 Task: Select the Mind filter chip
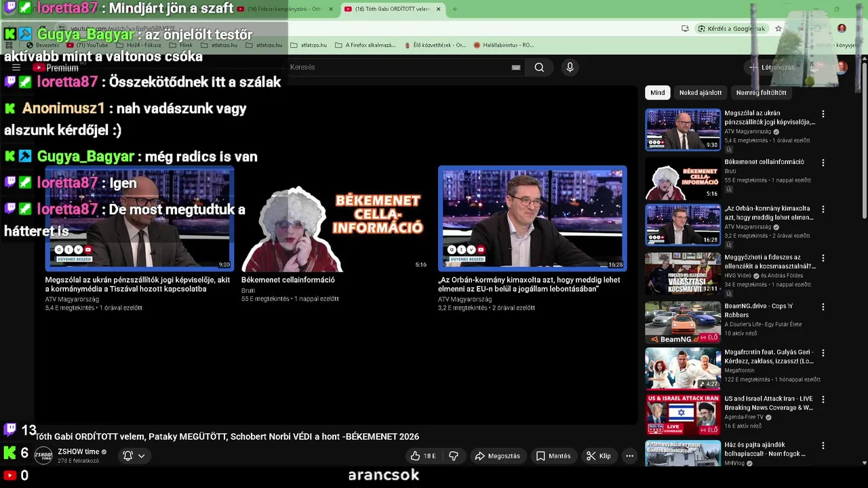tap(658, 92)
